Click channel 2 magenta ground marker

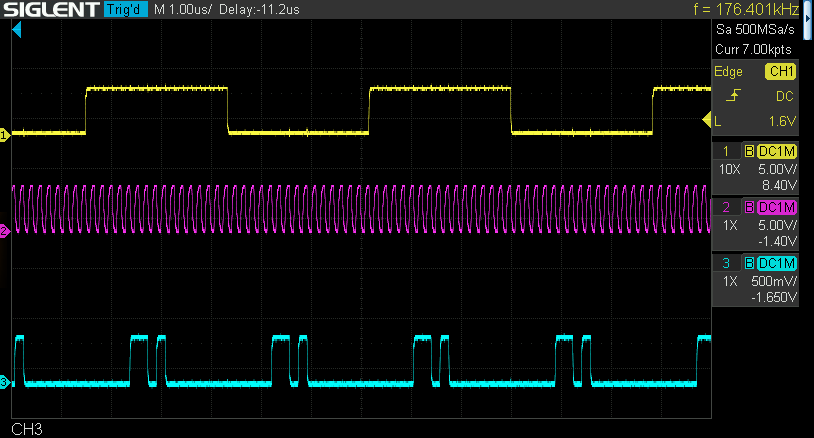pos(5,231)
